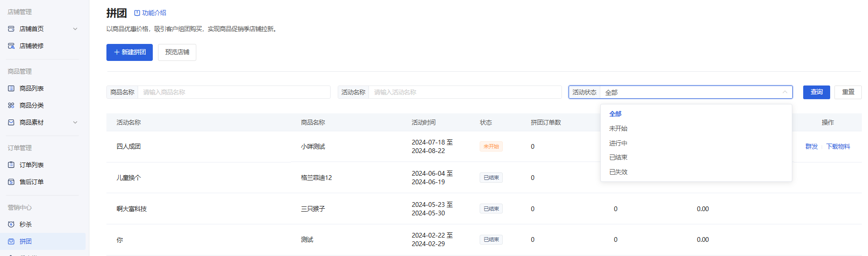This screenshot has height=256, width=868.
Task: Expand the 店铺首页 submenu chevron
Action: point(75,29)
